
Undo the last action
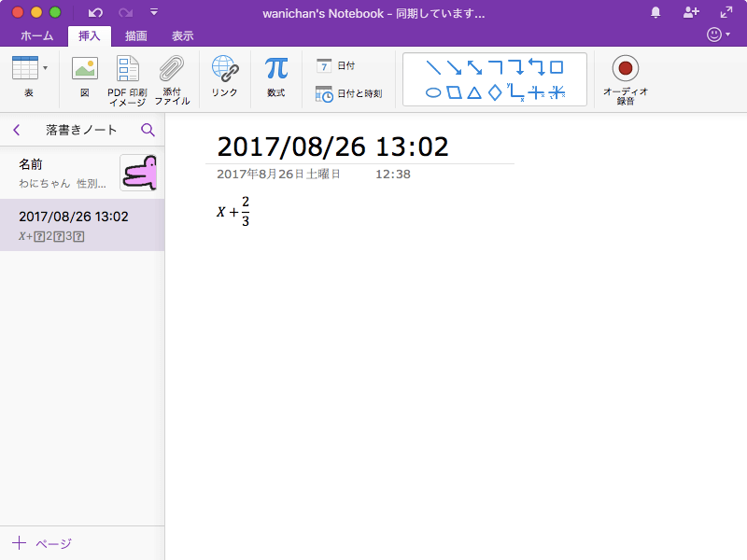click(96, 13)
